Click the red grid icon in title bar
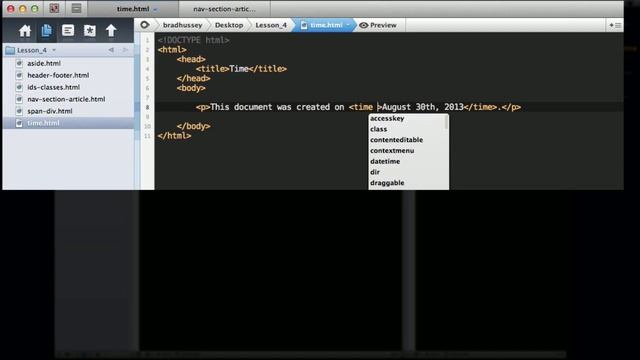 point(54,8)
